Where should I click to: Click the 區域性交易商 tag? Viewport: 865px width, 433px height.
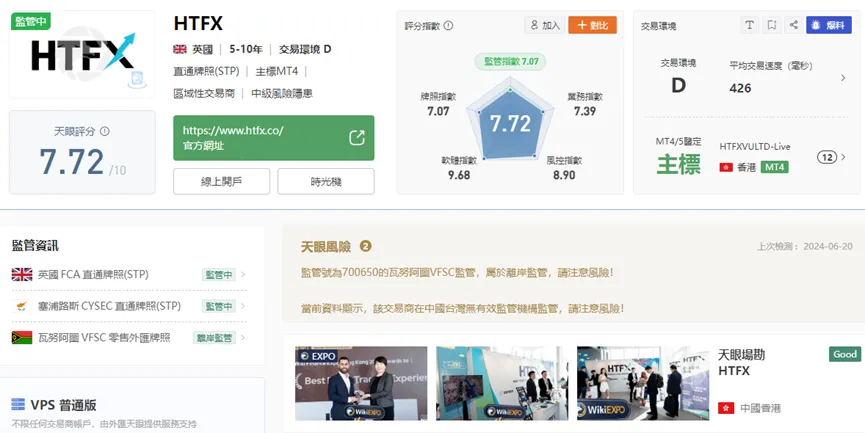pos(204,93)
